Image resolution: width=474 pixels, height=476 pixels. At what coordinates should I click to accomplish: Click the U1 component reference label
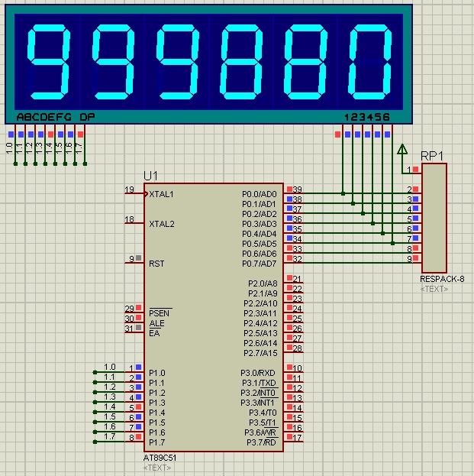(150, 176)
